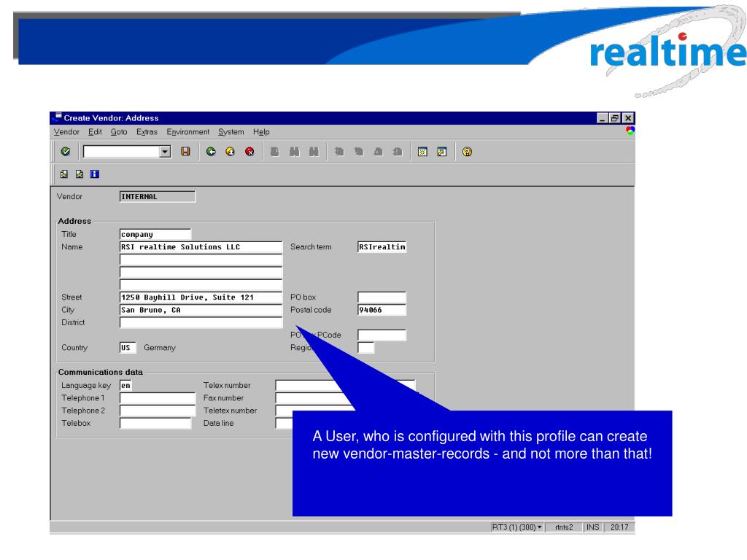
Task: Click the red Cancel icon
Action: (249, 152)
